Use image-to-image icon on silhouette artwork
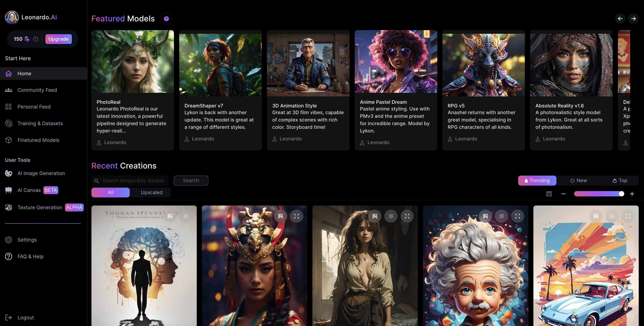The image size is (644, 326). pyautogui.click(x=170, y=216)
